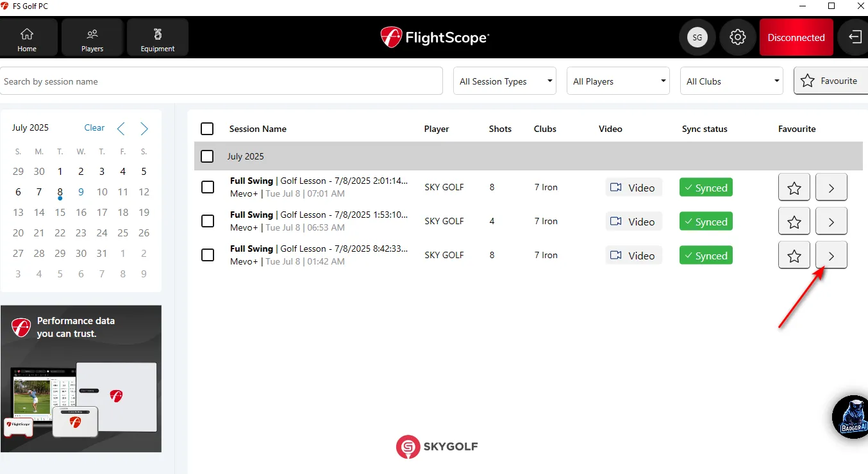
Task: Click the red Disconnected button
Action: click(796, 37)
